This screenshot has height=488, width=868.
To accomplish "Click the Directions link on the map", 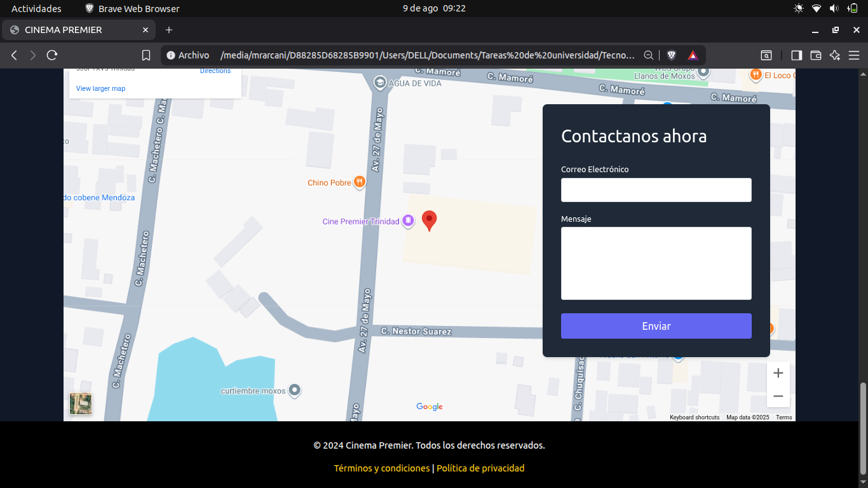I will [215, 71].
